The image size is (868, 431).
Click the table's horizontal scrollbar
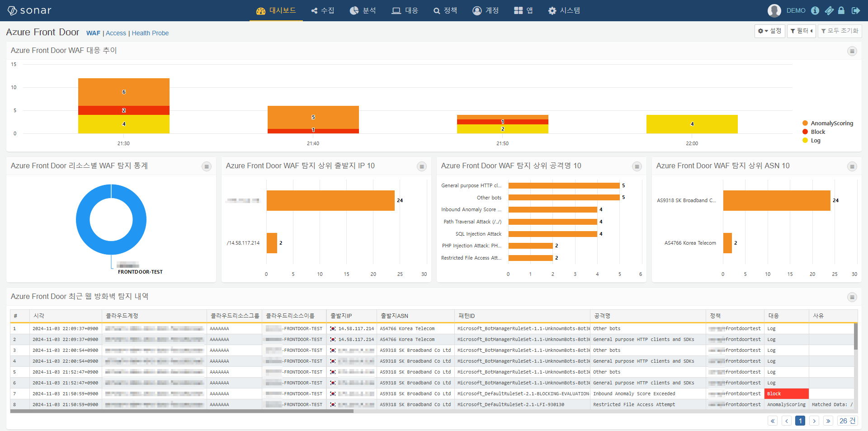[x=182, y=411]
